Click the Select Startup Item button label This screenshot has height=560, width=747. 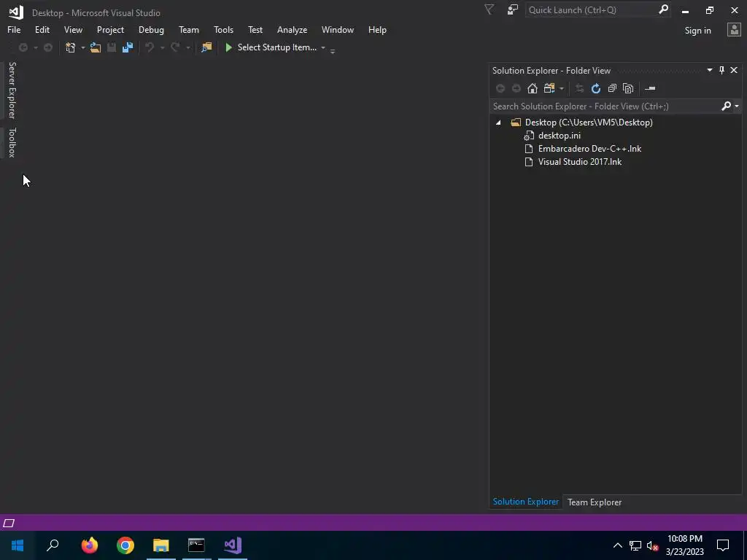click(x=276, y=47)
